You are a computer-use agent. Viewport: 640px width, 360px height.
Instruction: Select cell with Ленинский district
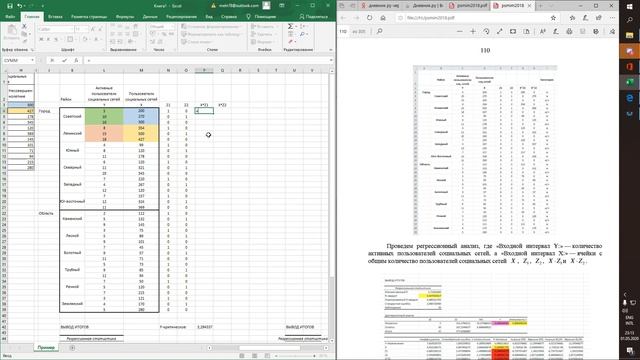pos(72,133)
